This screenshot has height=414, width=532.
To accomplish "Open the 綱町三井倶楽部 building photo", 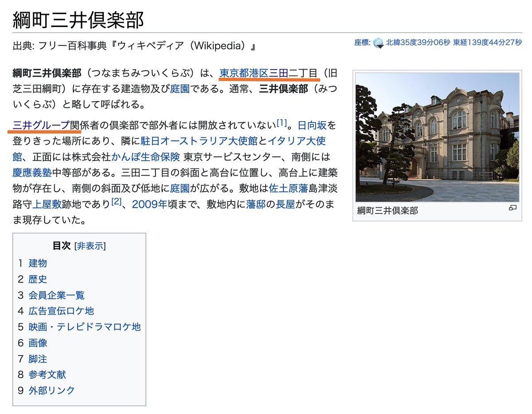I will click(x=437, y=138).
